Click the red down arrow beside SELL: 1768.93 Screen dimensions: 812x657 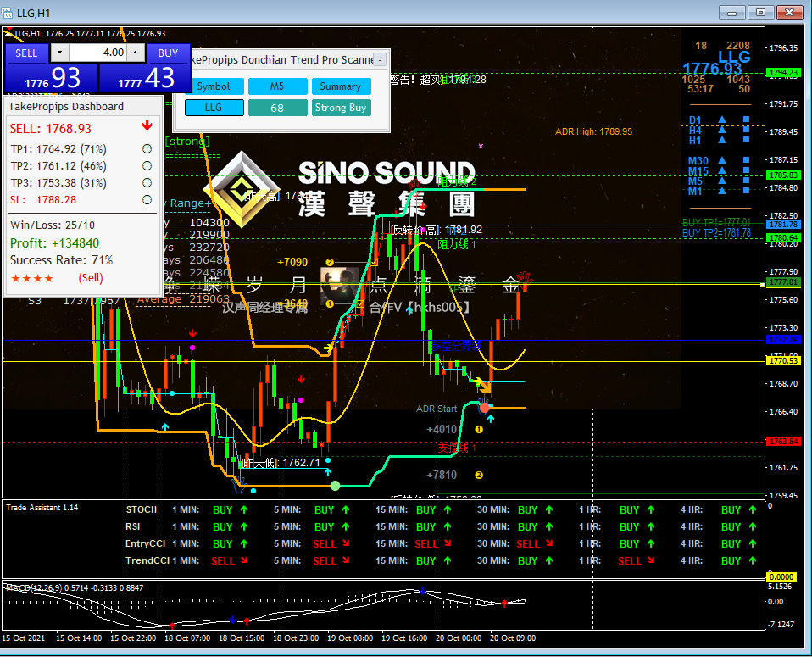(x=147, y=125)
